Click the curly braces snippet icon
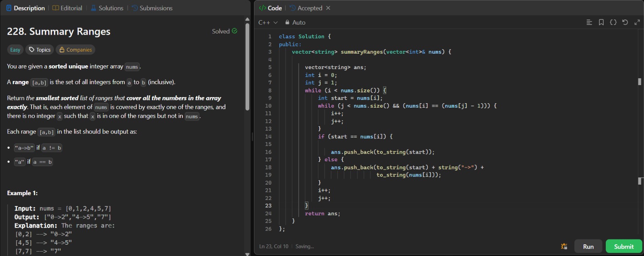This screenshot has width=644, height=256. point(613,23)
